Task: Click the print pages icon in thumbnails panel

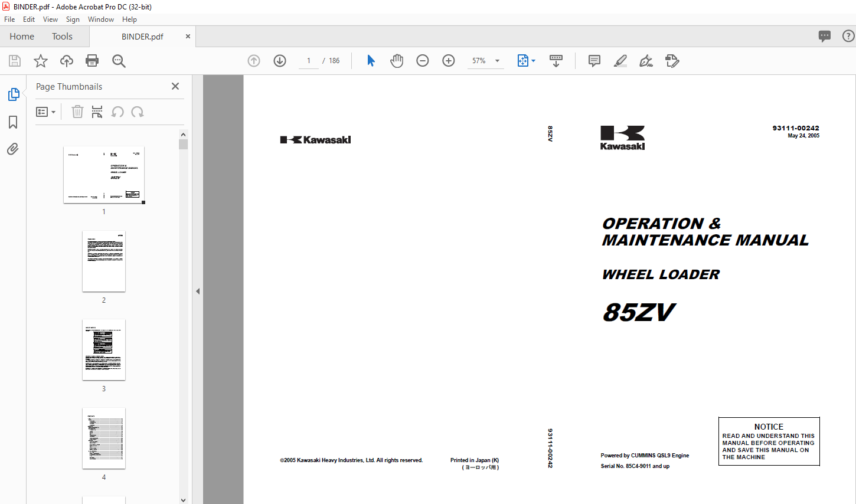Action: 97,112
